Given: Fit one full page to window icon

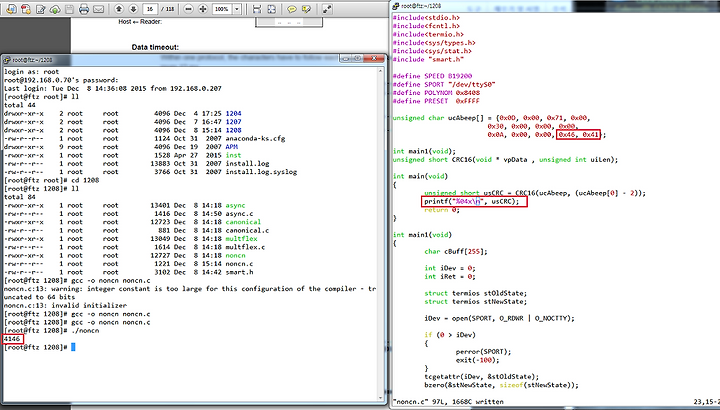Looking at the screenshot, I should tap(271, 9).
